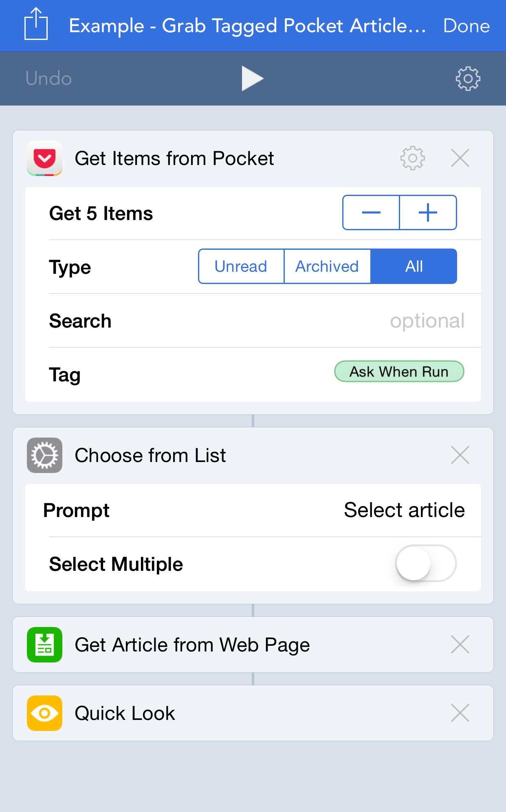
Task: Disable the Select Multiple toggle
Action: tap(425, 563)
